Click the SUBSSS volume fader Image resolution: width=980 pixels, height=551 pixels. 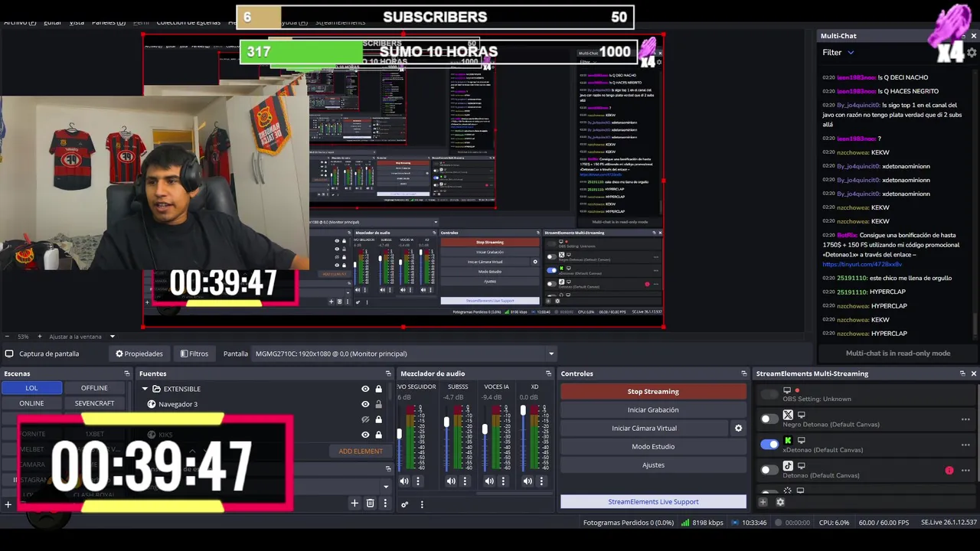446,422
